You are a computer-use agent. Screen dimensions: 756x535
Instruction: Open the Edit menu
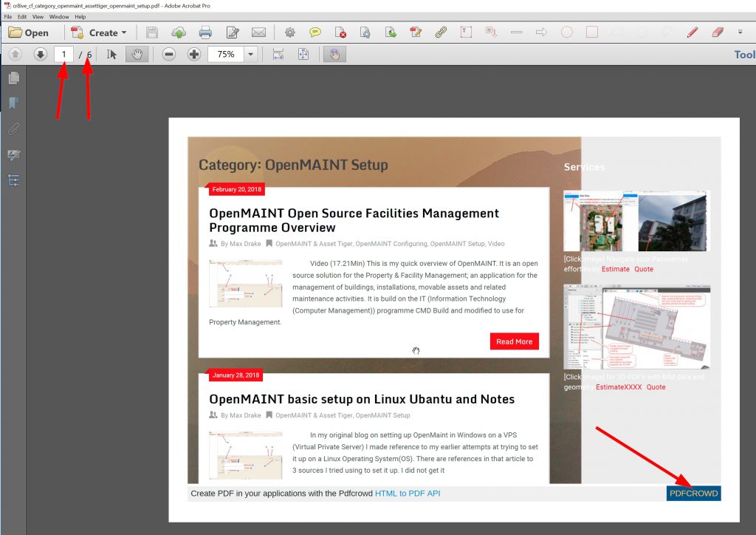22,16
